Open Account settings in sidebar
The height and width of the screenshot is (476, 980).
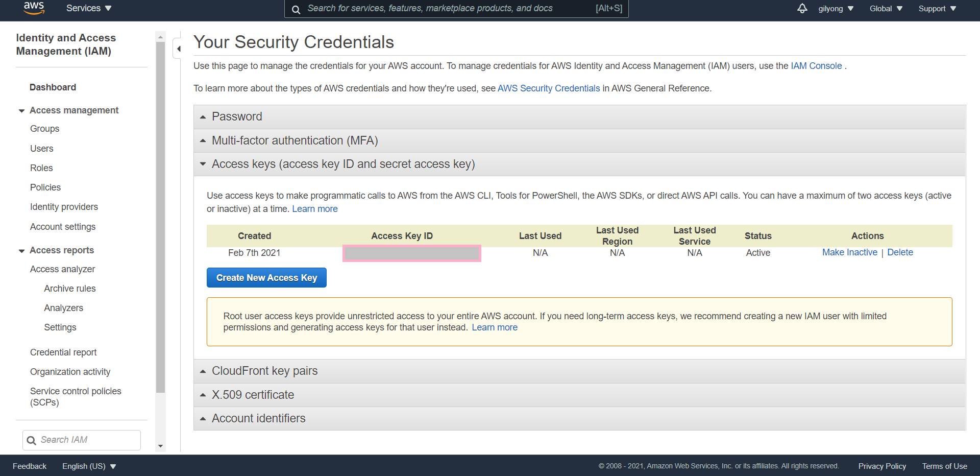point(63,227)
